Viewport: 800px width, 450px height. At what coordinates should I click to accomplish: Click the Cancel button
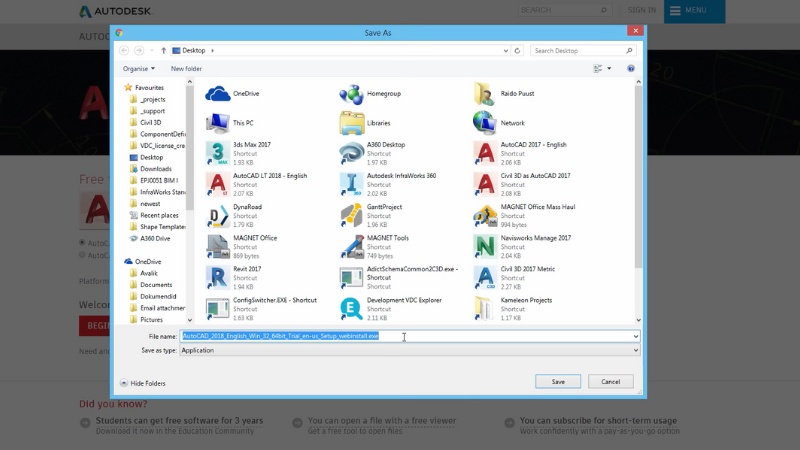coord(611,382)
